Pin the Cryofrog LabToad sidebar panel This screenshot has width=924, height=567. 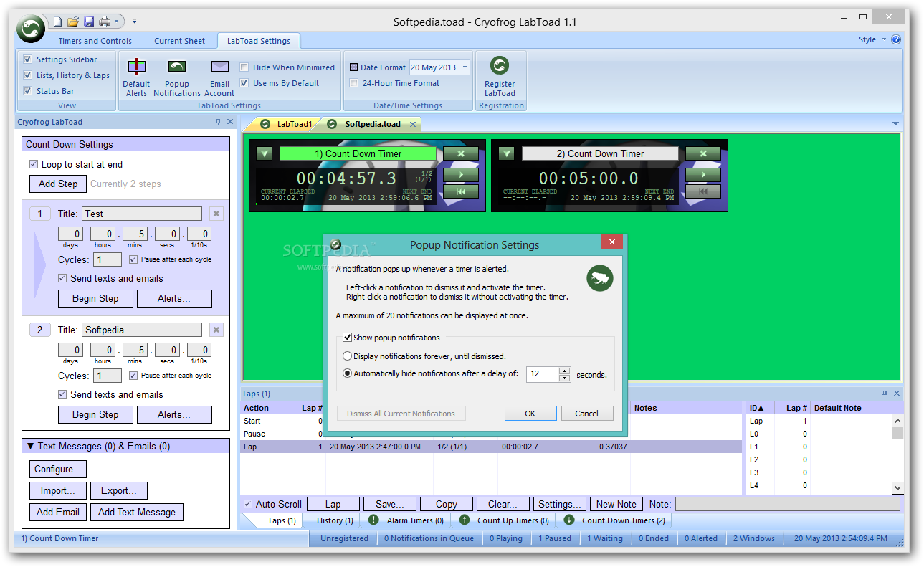[219, 122]
